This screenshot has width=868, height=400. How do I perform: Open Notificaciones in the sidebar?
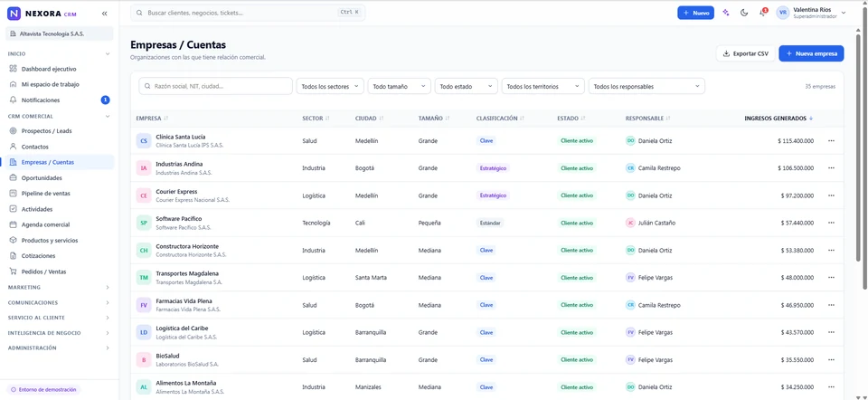60,100
